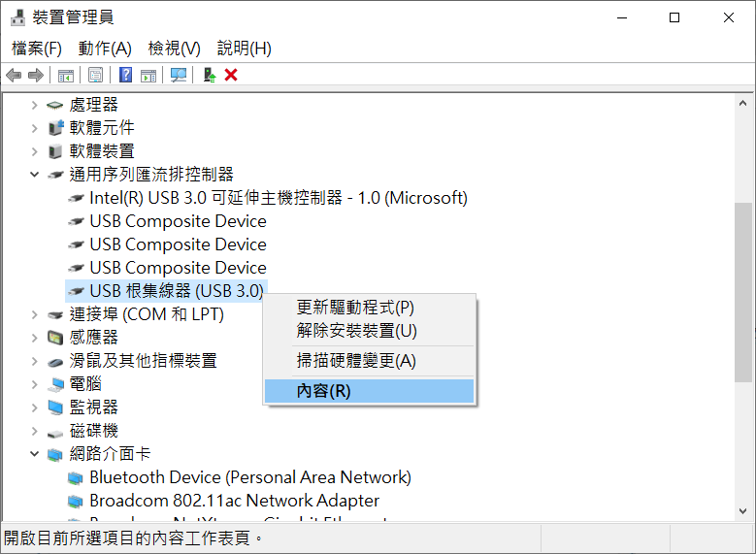756x554 pixels.
Task: Click the show/hide console tree icon
Action: click(x=66, y=76)
